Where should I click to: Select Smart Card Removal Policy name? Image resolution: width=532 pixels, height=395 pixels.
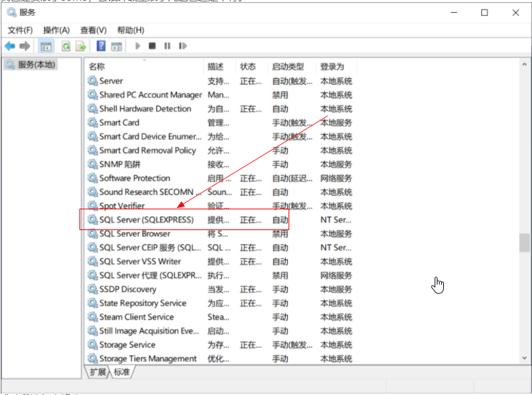pos(147,151)
